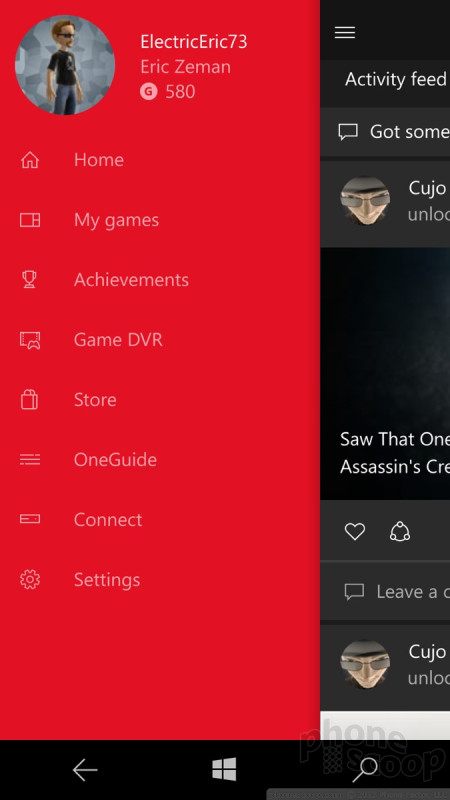Tap the Windows Start button

click(224, 769)
